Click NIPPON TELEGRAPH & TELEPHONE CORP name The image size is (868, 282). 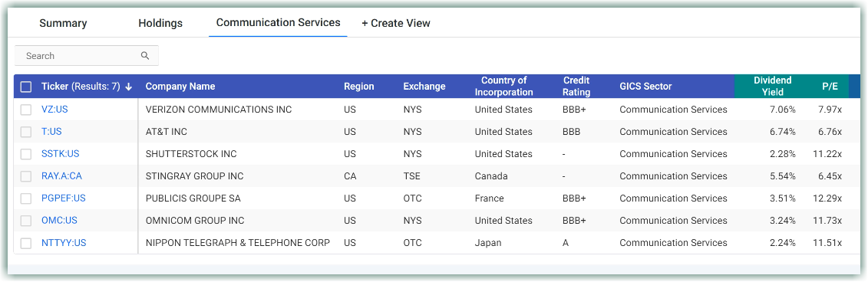(237, 243)
